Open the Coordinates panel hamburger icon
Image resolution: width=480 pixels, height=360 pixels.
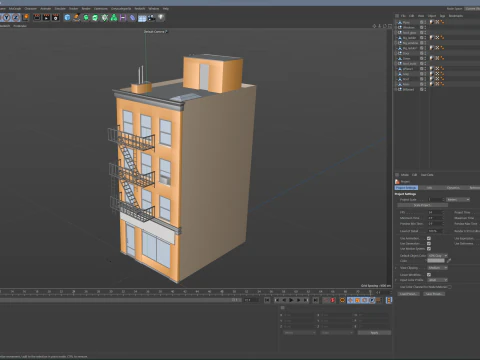283,308
